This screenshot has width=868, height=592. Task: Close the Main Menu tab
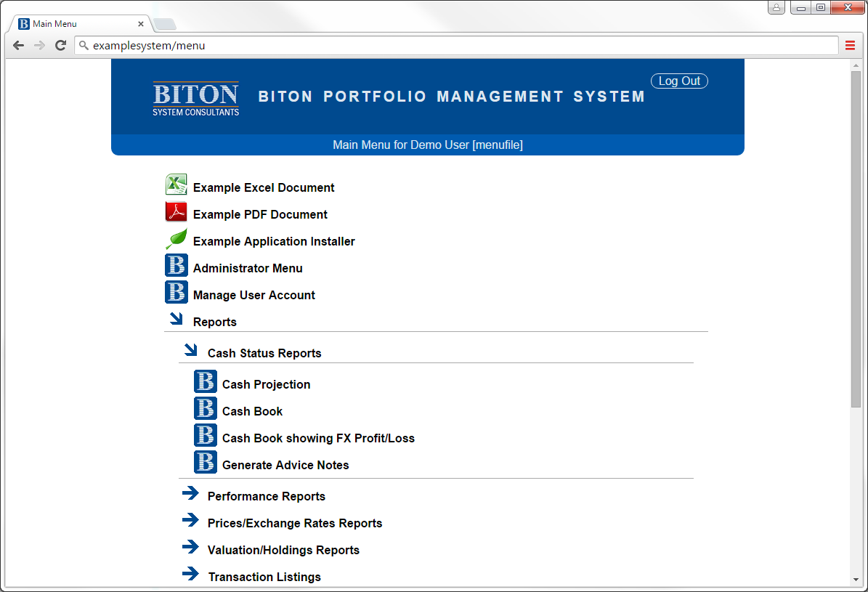pyautogui.click(x=141, y=24)
